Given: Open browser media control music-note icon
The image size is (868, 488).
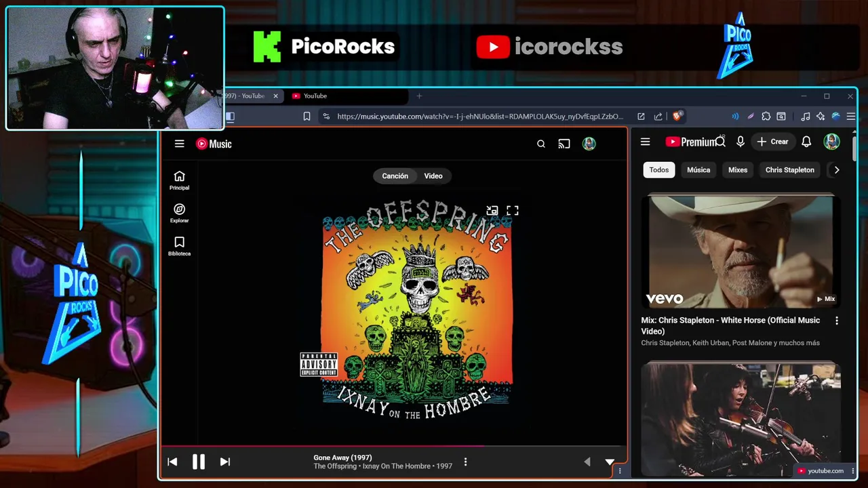Looking at the screenshot, I should 805,117.
